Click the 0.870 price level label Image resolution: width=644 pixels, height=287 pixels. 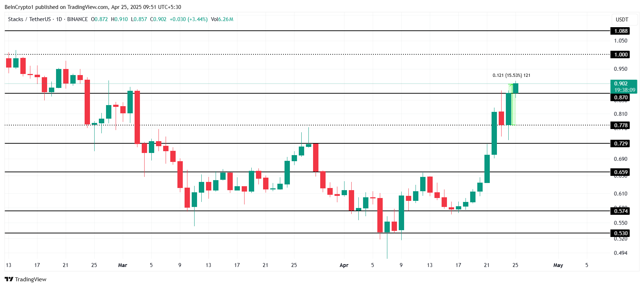tap(620, 98)
